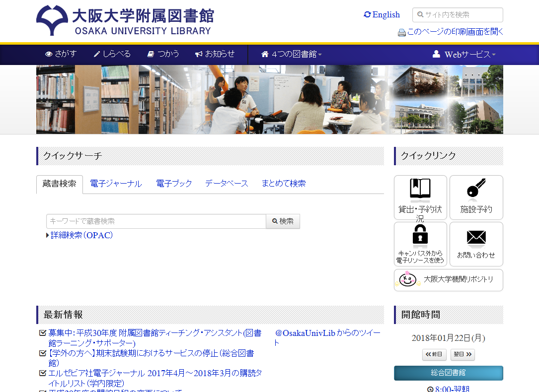The height and width of the screenshot is (392, 539).
Task: Select the データベース tab
Action: click(227, 184)
